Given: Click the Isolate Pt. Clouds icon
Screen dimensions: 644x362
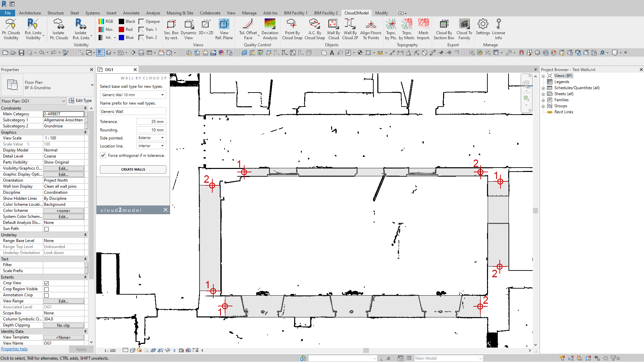Looking at the screenshot, I should pyautogui.click(x=59, y=29).
